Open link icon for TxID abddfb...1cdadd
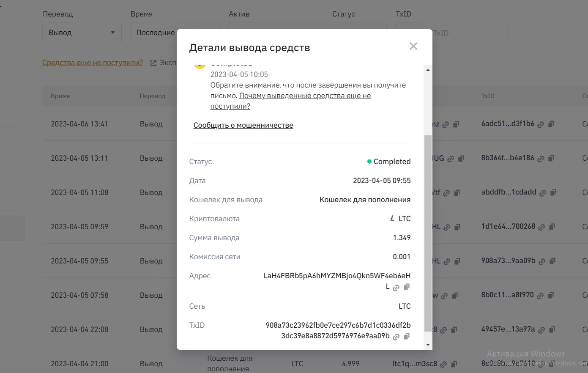The image size is (588, 373). click(543, 193)
